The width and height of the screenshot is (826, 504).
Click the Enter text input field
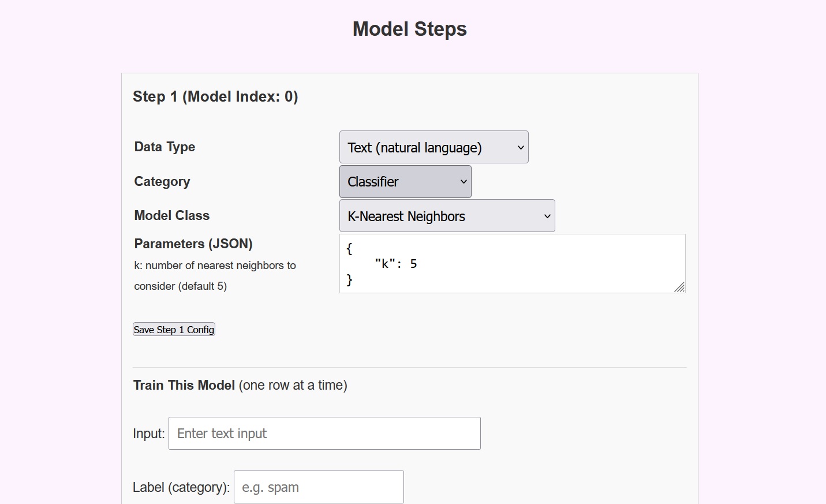[x=324, y=434]
